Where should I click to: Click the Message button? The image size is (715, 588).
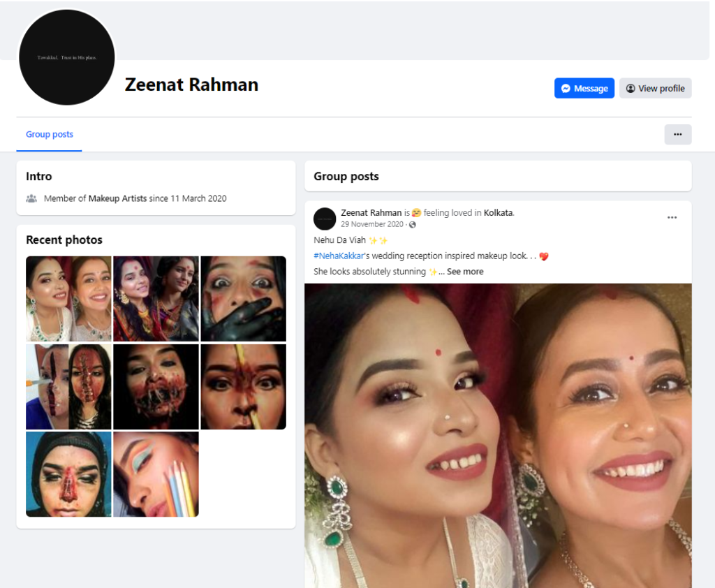pos(584,88)
